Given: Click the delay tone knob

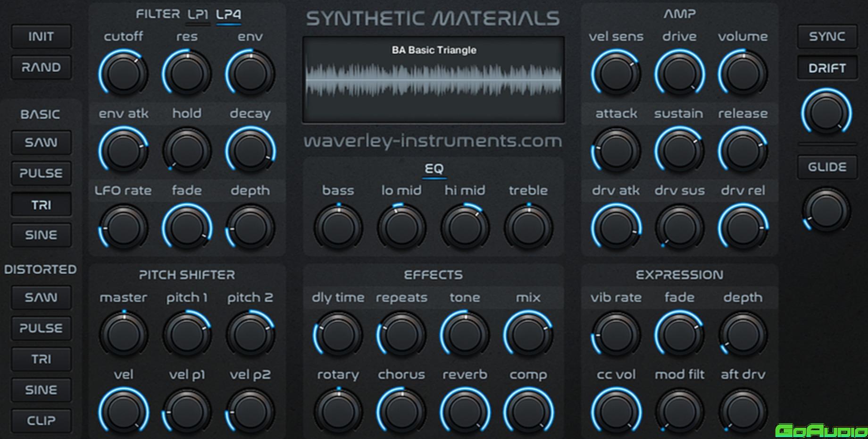Looking at the screenshot, I should (465, 334).
